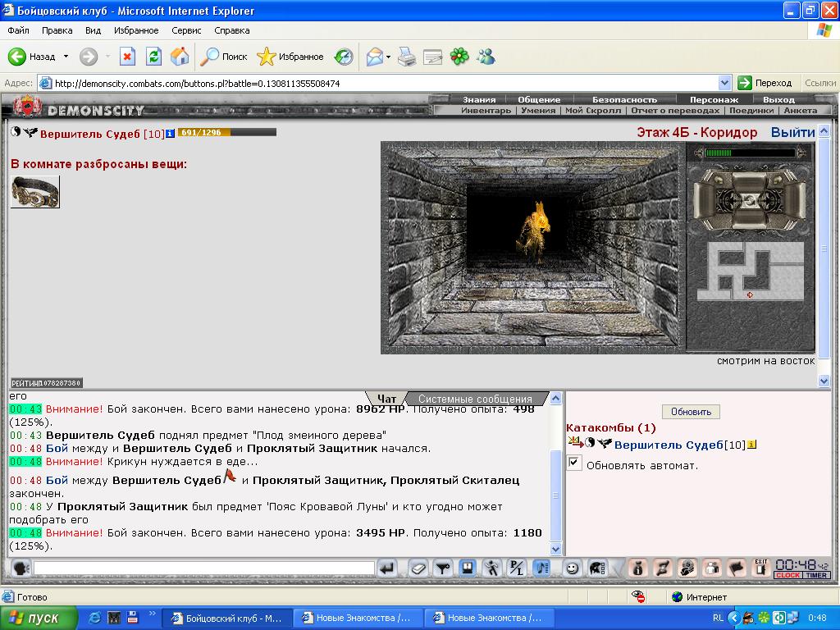Click the flag icon in bottom bar
Viewport: 840px width, 630px height.
pyautogui.click(x=737, y=568)
